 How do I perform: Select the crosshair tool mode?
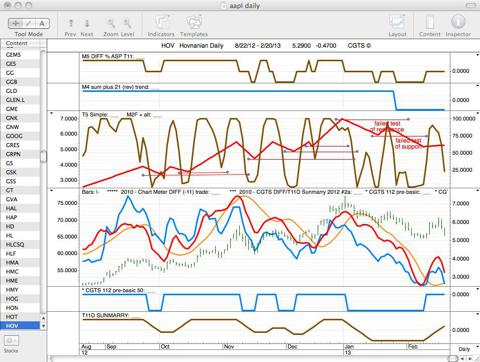pyautogui.click(x=16, y=23)
